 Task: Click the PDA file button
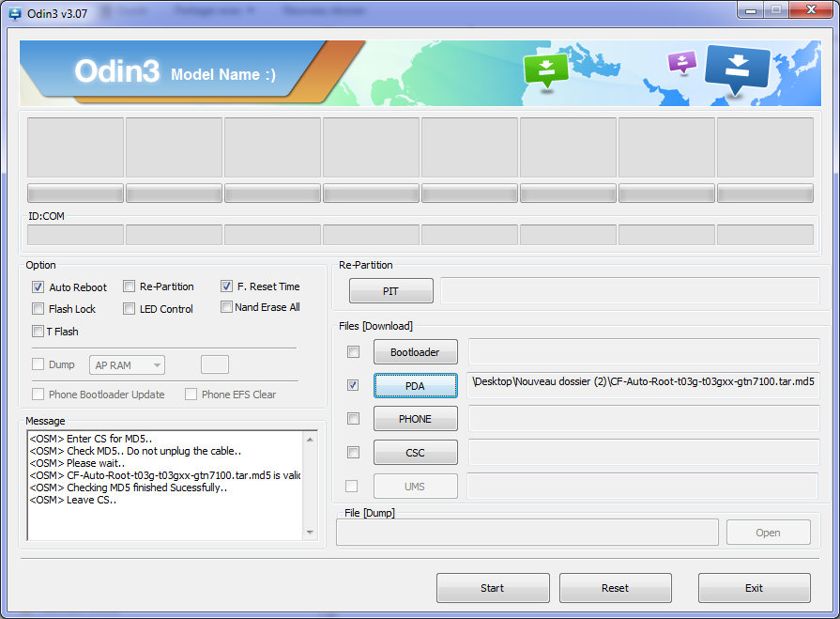[415, 386]
